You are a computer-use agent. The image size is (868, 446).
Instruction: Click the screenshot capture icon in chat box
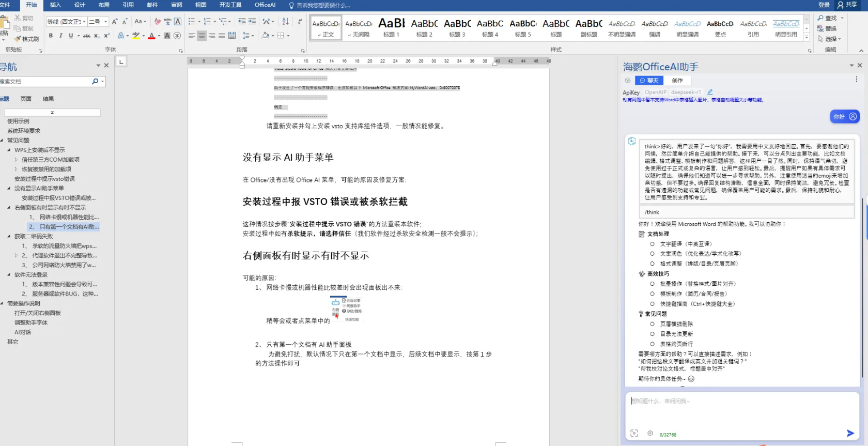coord(634,434)
